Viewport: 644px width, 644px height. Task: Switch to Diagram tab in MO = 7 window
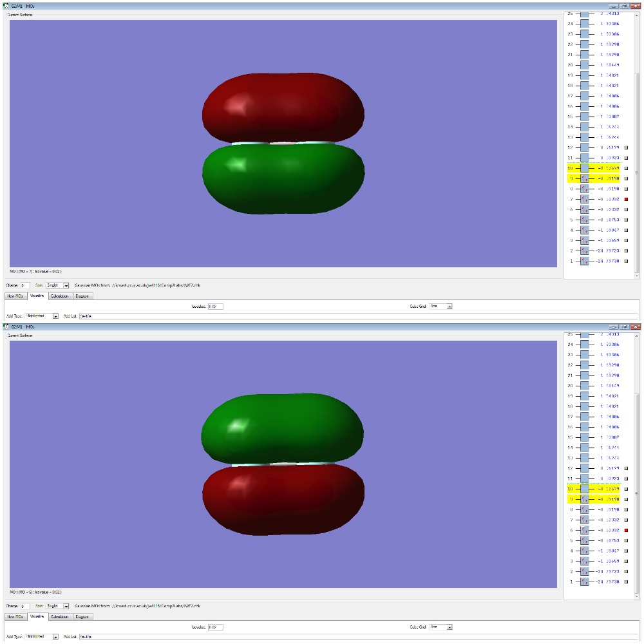(82, 296)
